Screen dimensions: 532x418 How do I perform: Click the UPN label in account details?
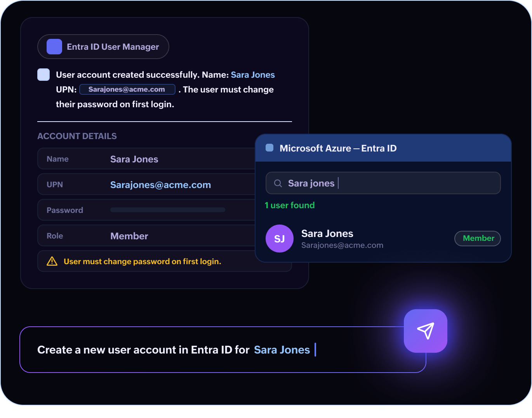55,185
